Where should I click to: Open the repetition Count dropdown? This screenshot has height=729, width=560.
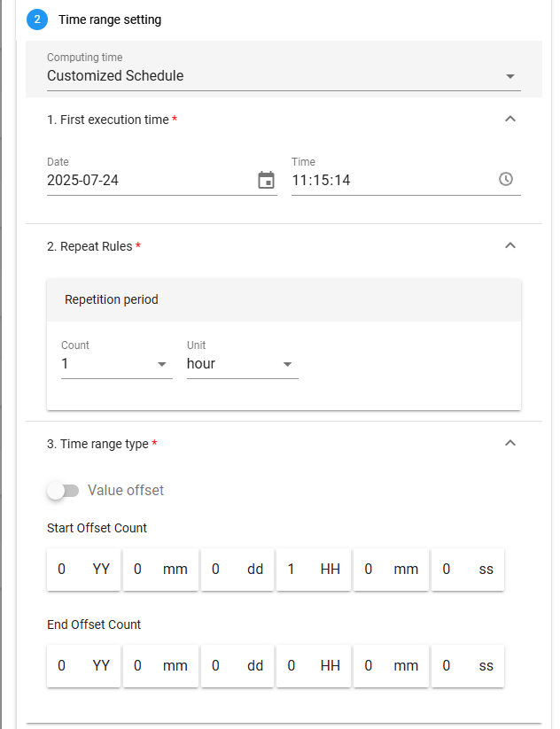[116, 363]
